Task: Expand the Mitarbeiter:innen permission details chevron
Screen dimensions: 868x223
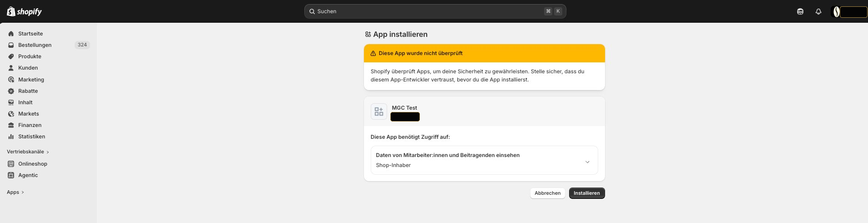Action: 587,162
